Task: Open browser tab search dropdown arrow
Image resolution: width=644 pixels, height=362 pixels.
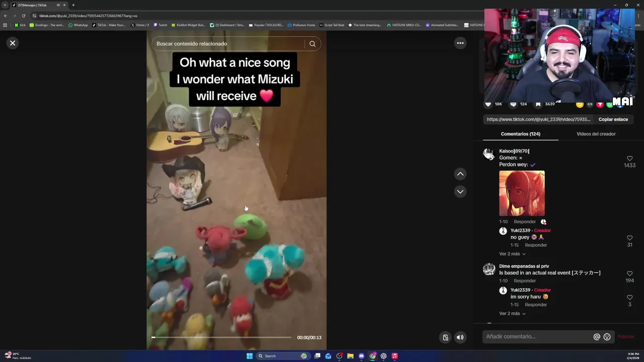Action: [x=5, y=5]
